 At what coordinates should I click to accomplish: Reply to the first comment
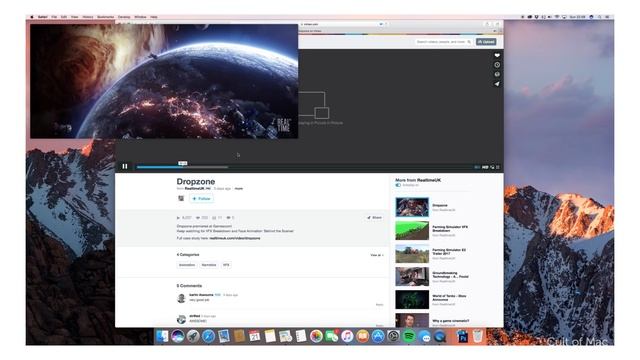pos(379,304)
